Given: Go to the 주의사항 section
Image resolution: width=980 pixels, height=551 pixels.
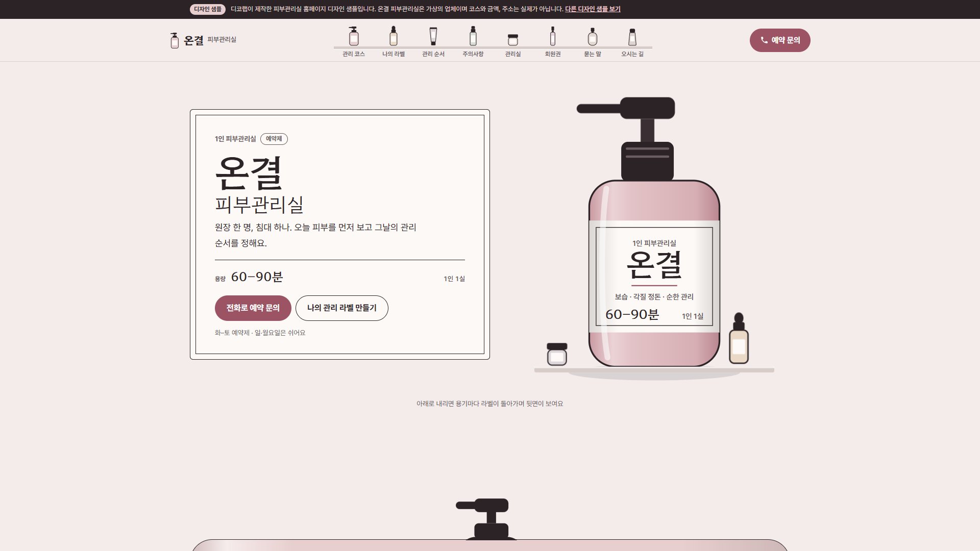Looking at the screenshot, I should [x=473, y=54].
